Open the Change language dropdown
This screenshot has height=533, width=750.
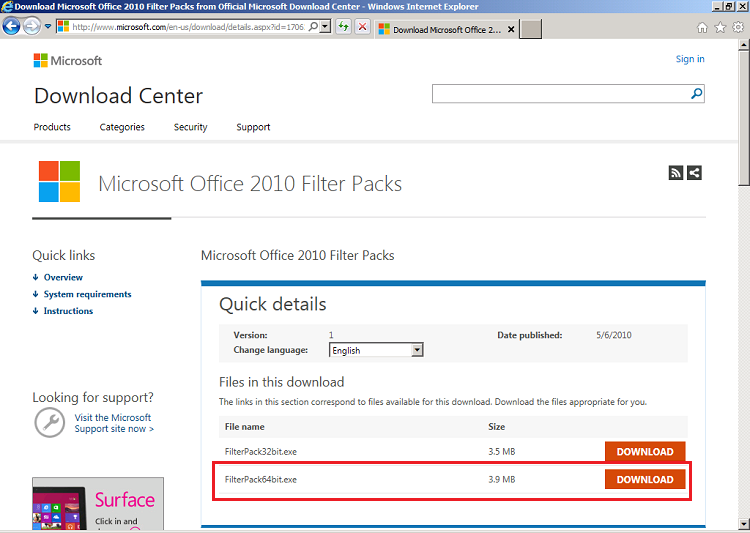click(x=417, y=350)
